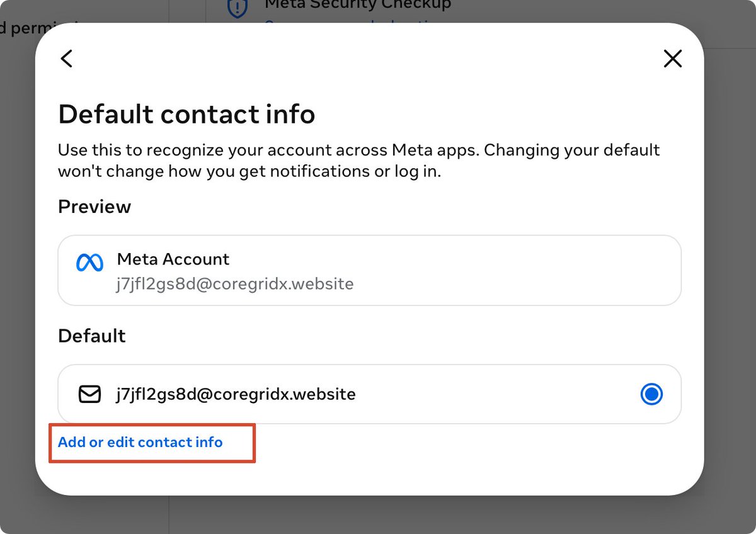The width and height of the screenshot is (756, 534).
Task: Click the "Preview" section heading
Action: (x=94, y=207)
